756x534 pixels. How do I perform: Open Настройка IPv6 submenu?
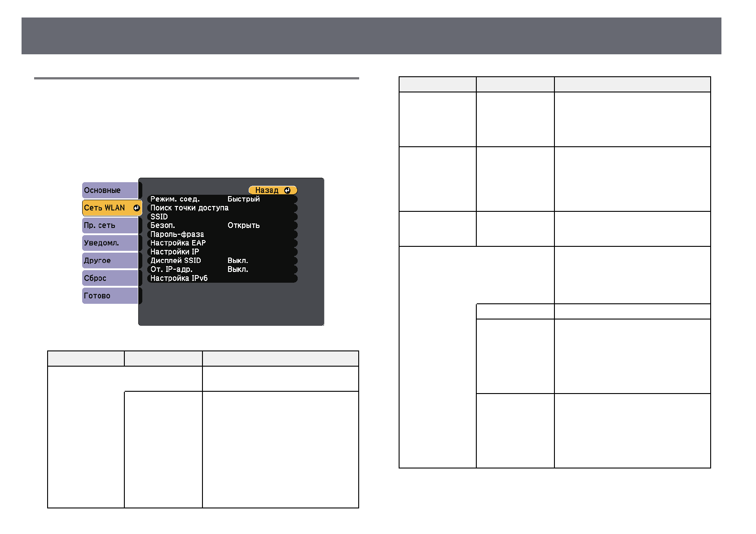179,278
